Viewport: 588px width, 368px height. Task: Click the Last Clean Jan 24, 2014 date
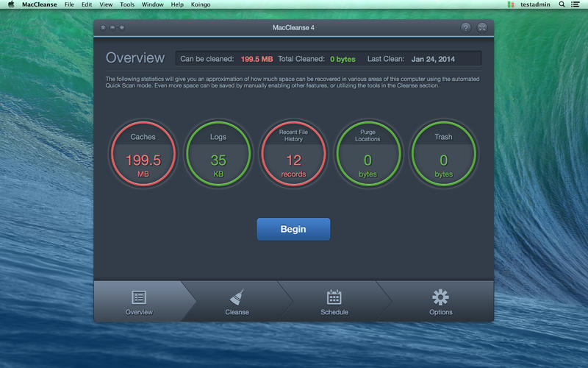(x=433, y=59)
